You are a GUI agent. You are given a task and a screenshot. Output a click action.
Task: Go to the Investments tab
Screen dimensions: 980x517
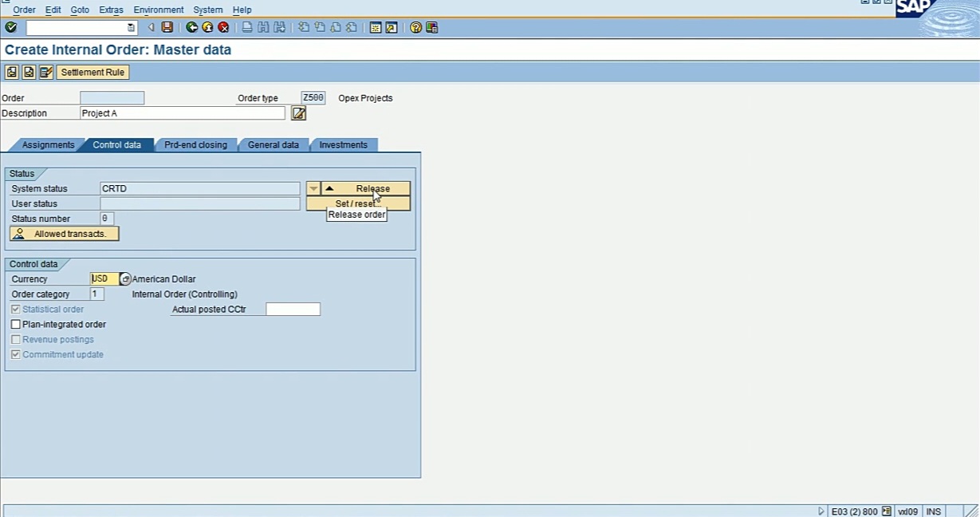(x=343, y=145)
